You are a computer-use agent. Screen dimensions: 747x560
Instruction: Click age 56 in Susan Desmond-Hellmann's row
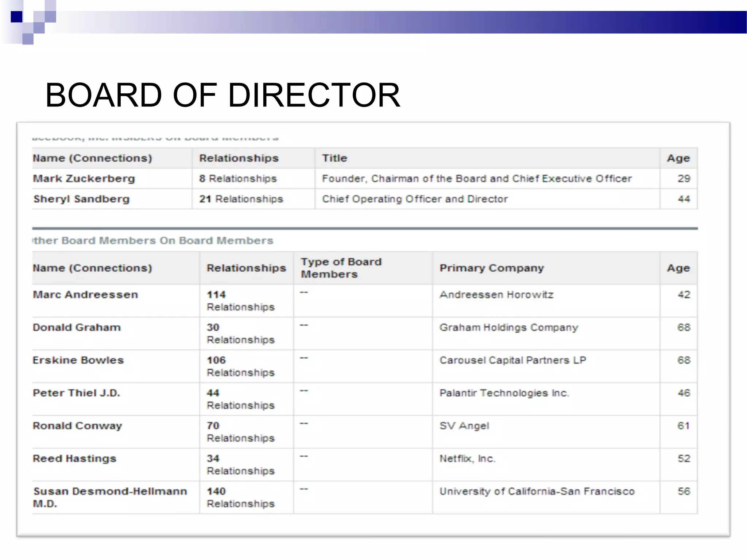tap(684, 491)
